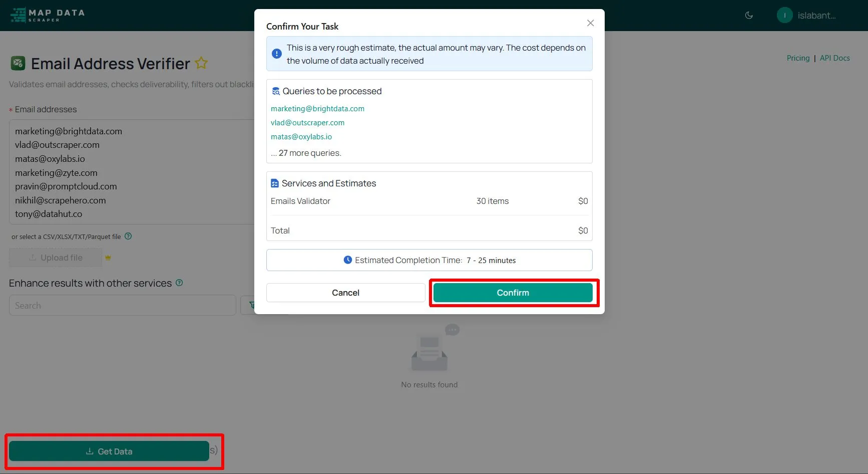Image resolution: width=868 pixels, height=474 pixels.
Task: Click the info alert exclamation icon
Action: [x=276, y=54]
